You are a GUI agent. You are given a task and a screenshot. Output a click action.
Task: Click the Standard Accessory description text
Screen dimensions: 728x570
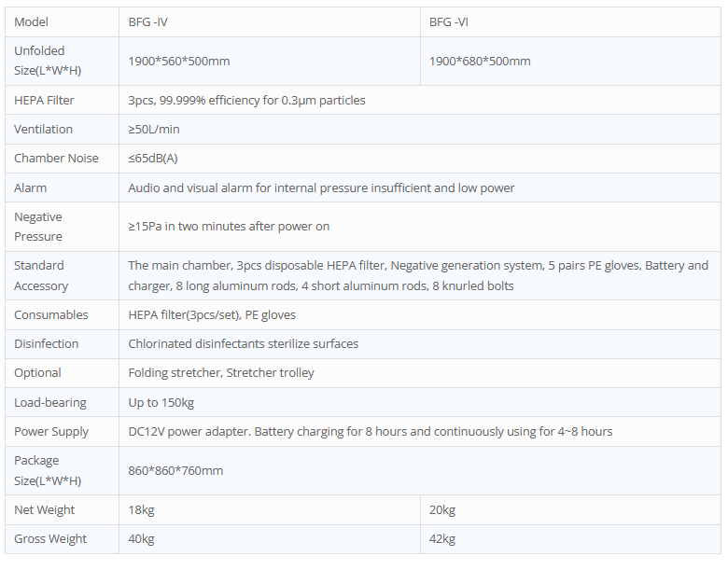coord(417,275)
